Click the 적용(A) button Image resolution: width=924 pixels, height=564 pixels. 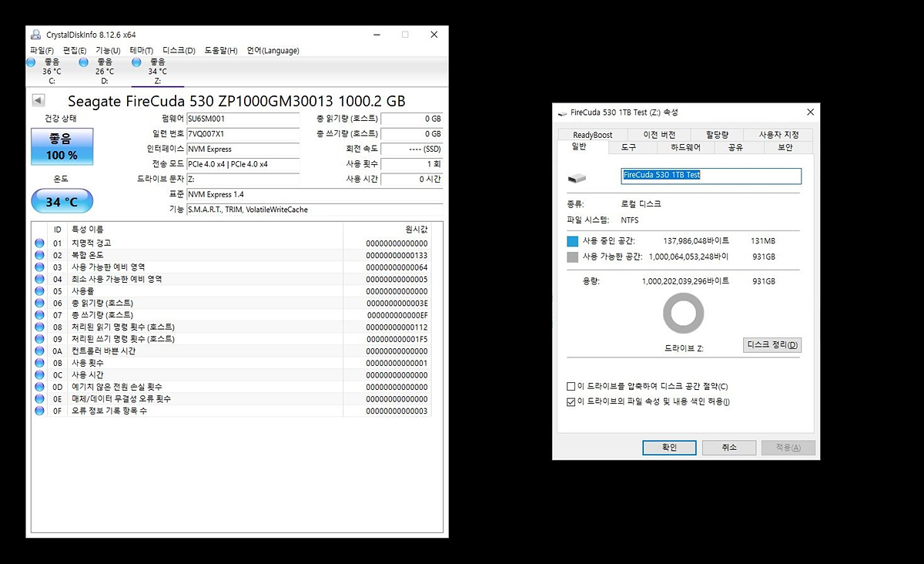(788, 447)
